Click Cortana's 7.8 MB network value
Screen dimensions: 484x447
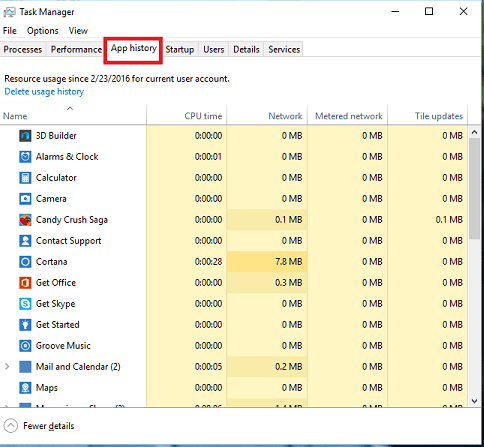(289, 262)
